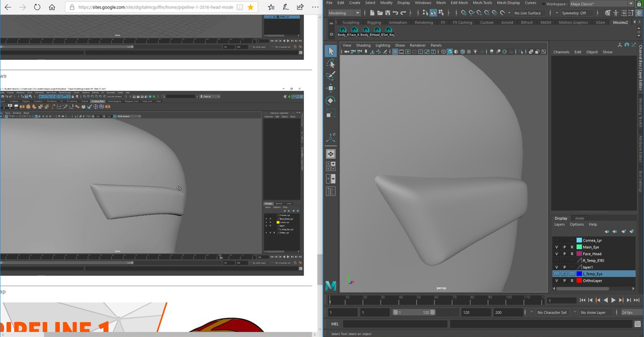Choose the Rotate tool in the toolbox

click(331, 101)
